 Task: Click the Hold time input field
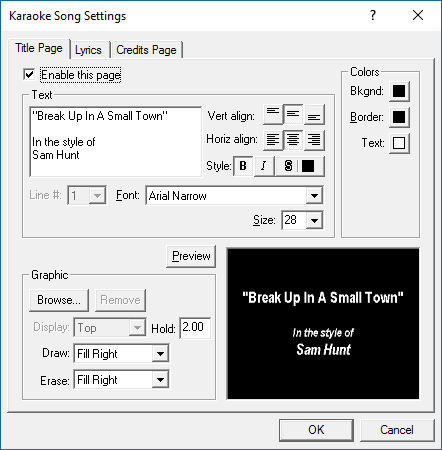tap(195, 328)
